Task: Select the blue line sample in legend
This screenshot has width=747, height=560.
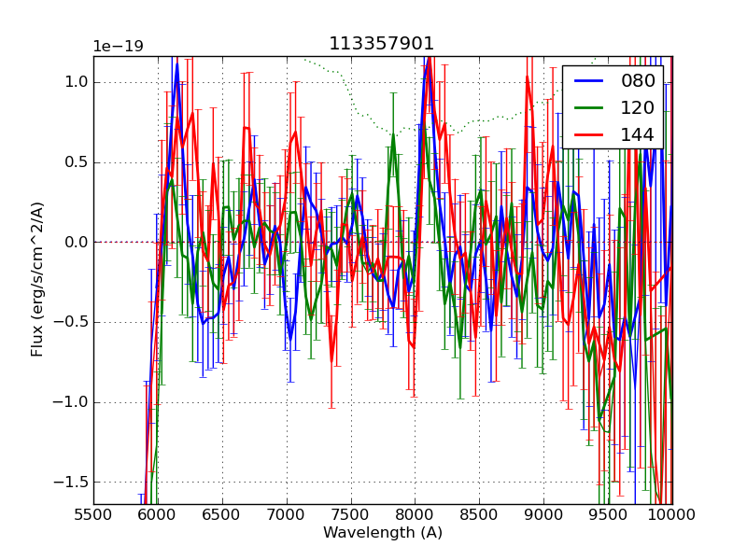Action: 590,81
